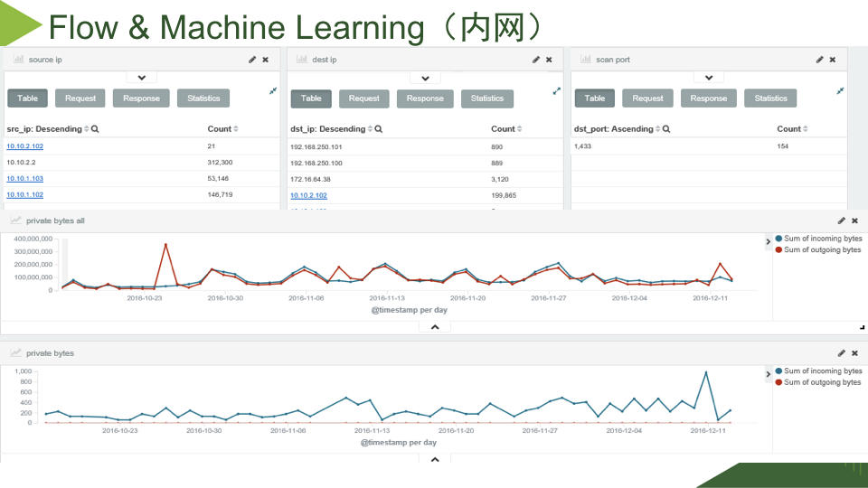Viewport: 868px width, 488px height.
Task: Open Request tab in dest ip panel
Action: pyautogui.click(x=363, y=98)
